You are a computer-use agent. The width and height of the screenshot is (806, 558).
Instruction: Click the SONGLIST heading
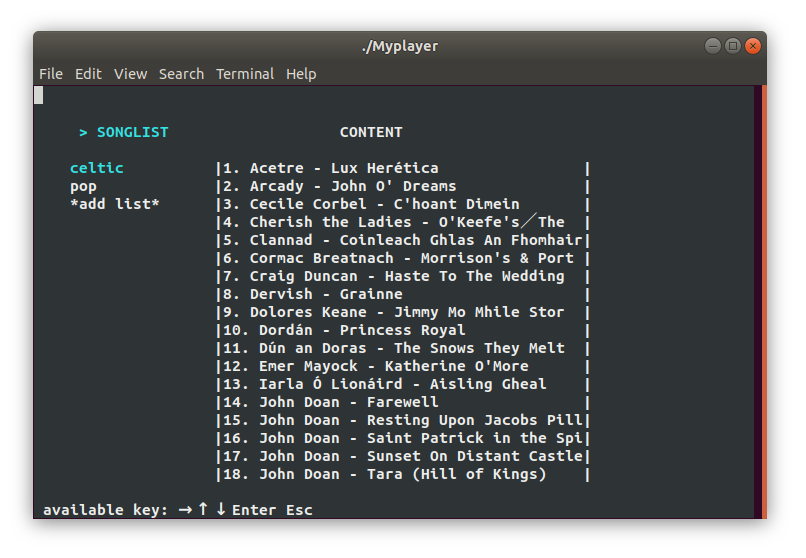point(133,132)
